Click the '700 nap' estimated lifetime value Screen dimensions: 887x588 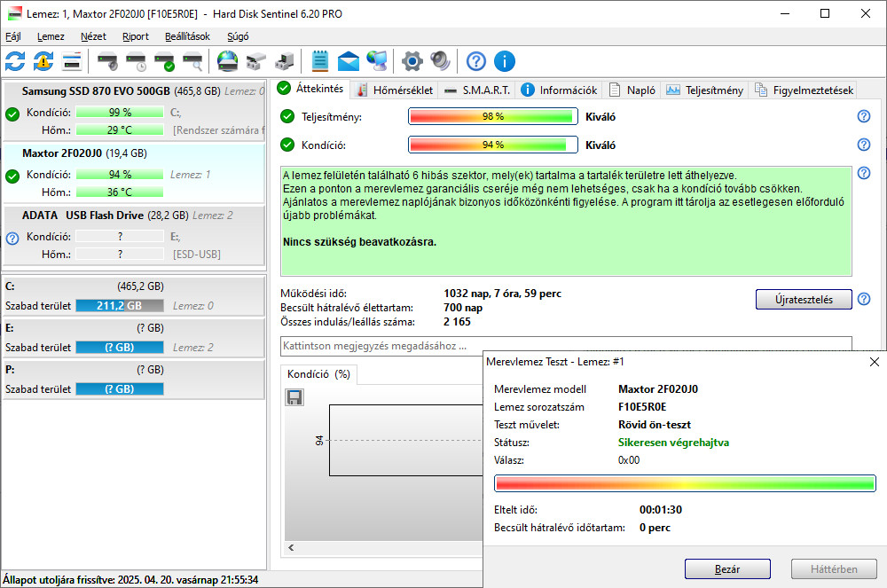point(463,308)
